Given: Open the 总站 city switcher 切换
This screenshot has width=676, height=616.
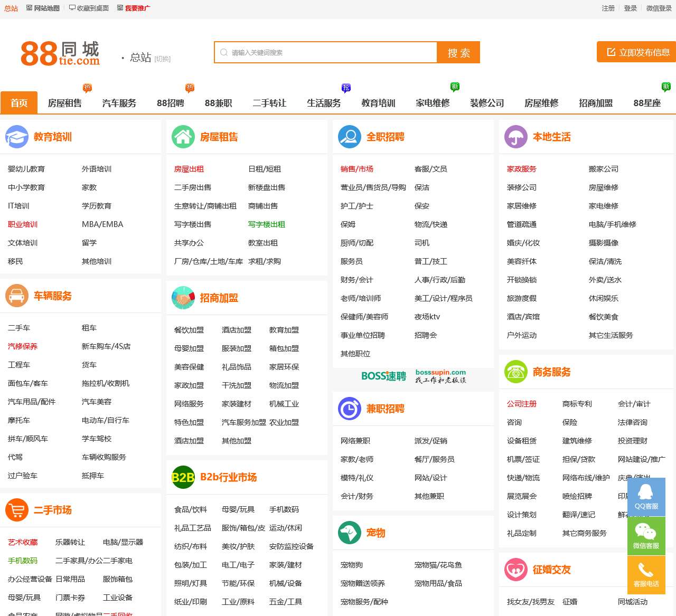Looking at the screenshot, I should tap(162, 59).
